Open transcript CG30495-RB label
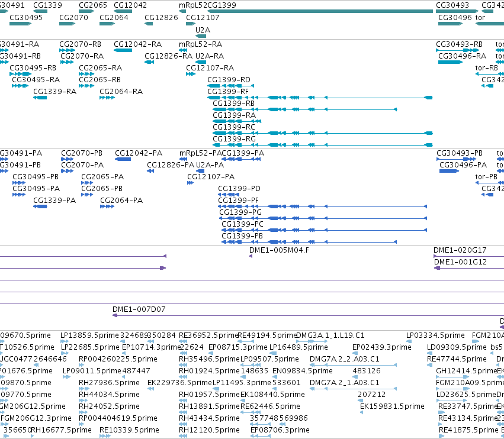The height and width of the screenshot is (439, 504). coord(33,68)
